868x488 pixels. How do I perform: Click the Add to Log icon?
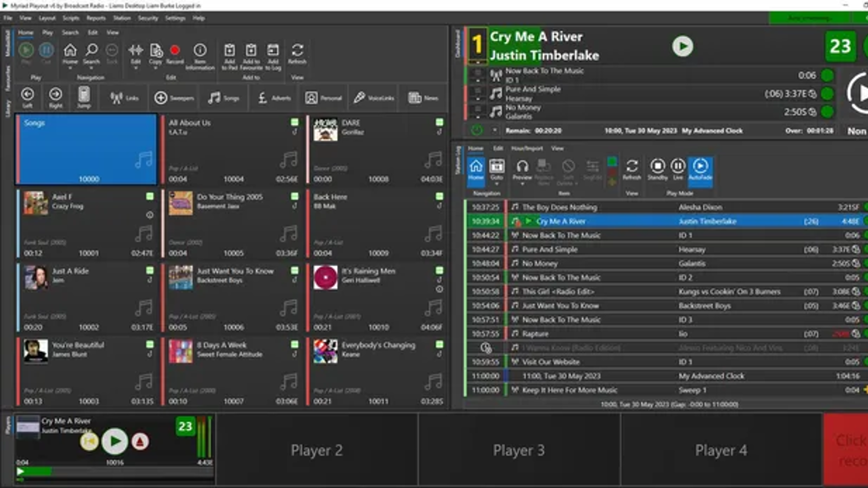coord(273,56)
